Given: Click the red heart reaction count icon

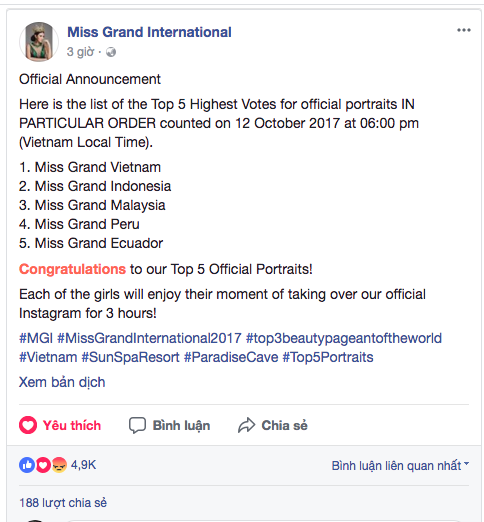Looking at the screenshot, I should [x=43, y=465].
